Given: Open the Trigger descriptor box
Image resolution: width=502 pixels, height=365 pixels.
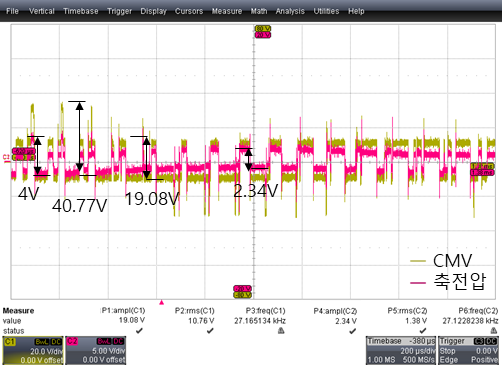Looking at the screenshot, I should tap(468, 350).
